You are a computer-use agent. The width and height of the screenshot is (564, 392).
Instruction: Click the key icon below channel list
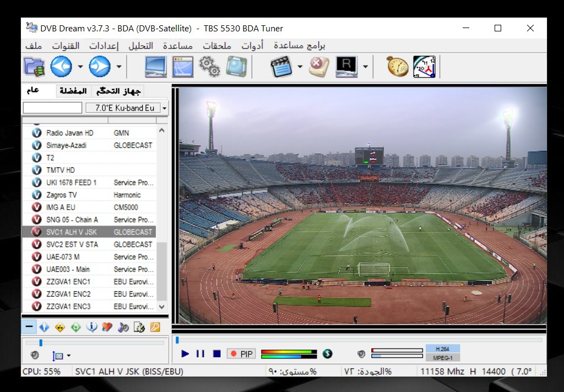155,327
